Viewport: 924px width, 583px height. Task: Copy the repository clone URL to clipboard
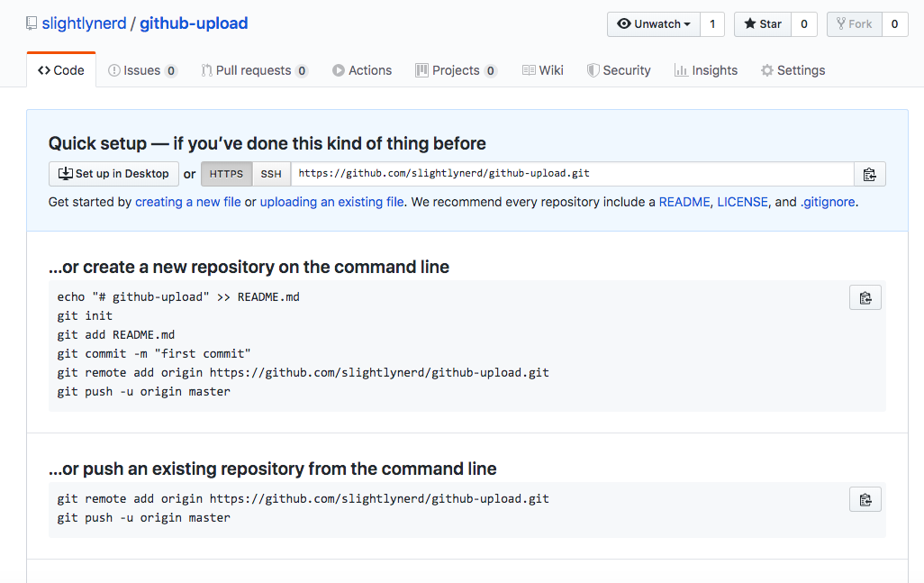click(x=869, y=174)
